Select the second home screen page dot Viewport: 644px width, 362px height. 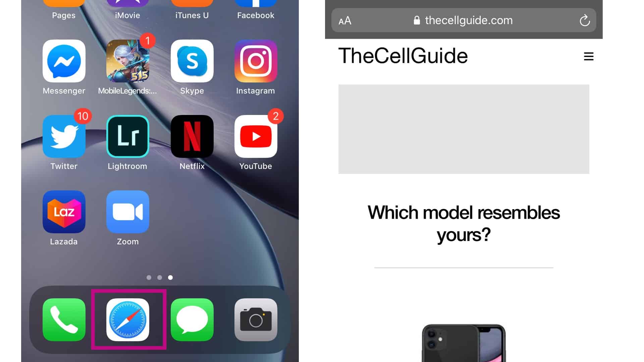point(160,277)
